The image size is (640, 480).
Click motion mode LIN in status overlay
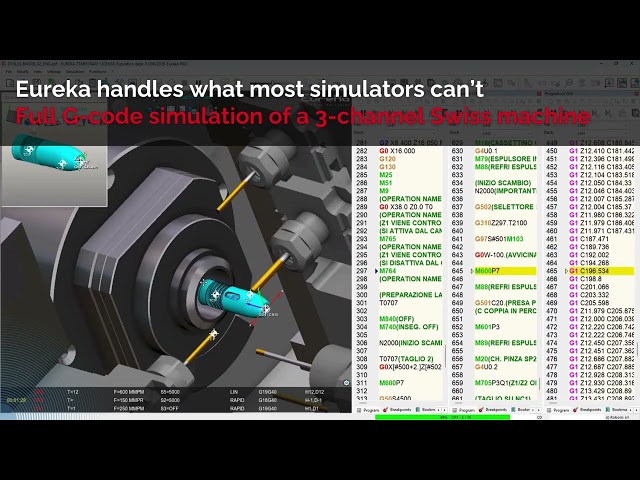234,392
